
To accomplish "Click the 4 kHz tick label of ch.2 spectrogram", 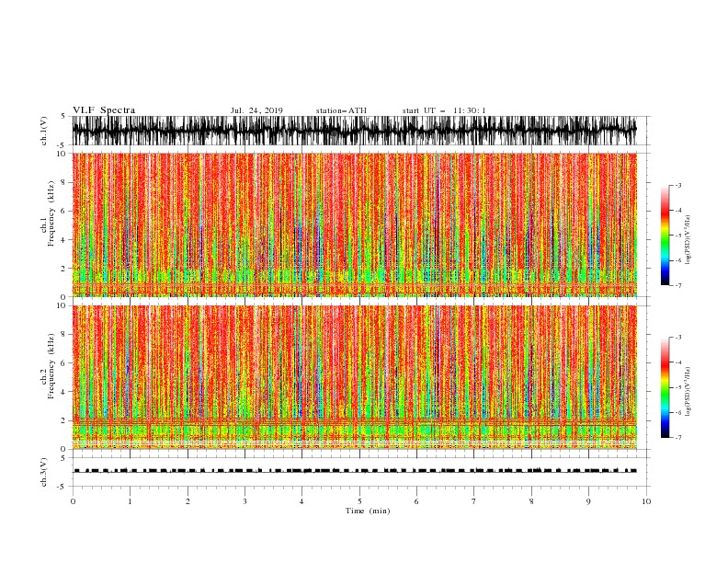I will point(64,392).
